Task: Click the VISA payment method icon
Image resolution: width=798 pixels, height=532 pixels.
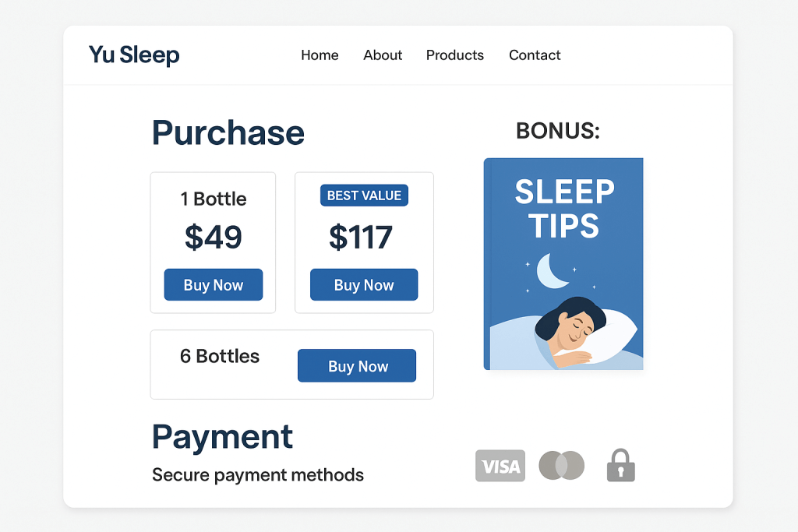Action: coord(500,465)
